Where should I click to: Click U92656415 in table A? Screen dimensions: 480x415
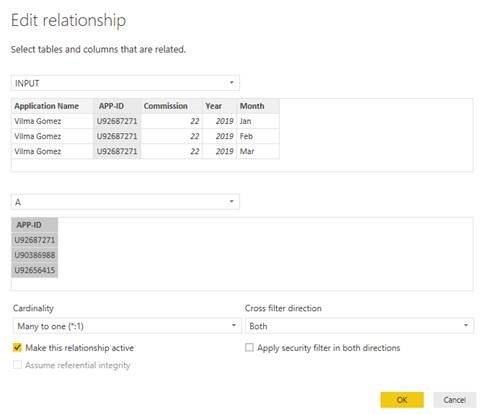[x=35, y=270]
